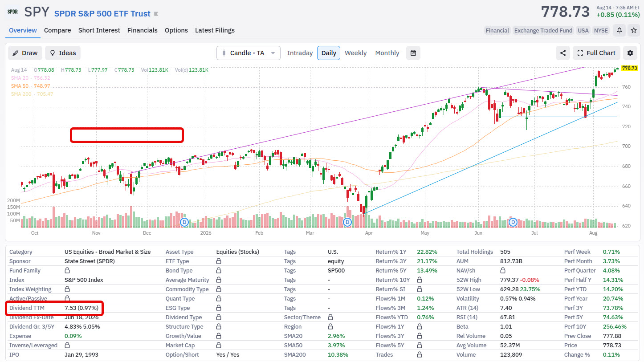Image resolution: width=644 pixels, height=362 pixels.
Task: Switch to the Short Interest tab
Action: point(99,30)
